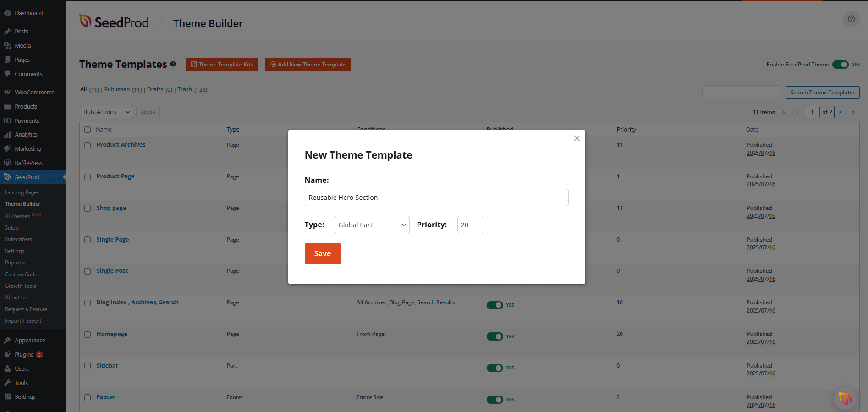This screenshot has width=868, height=412.
Task: Toggle the Enable SeedProd Theme switch
Action: point(841,65)
